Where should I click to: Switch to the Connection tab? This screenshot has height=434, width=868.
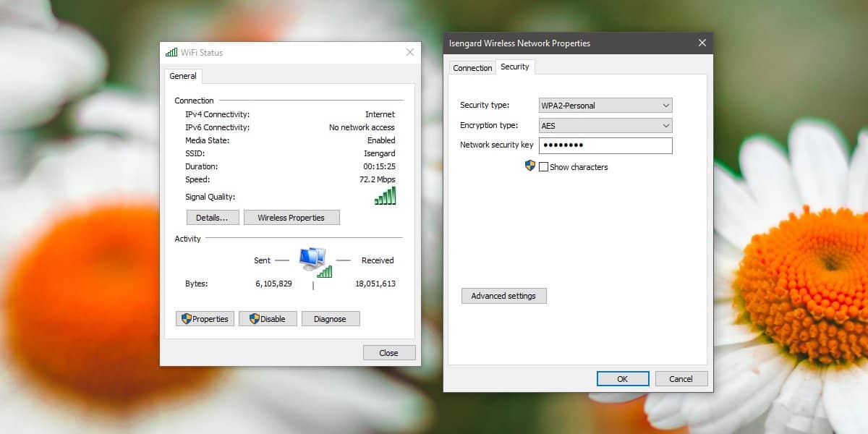[x=472, y=67]
